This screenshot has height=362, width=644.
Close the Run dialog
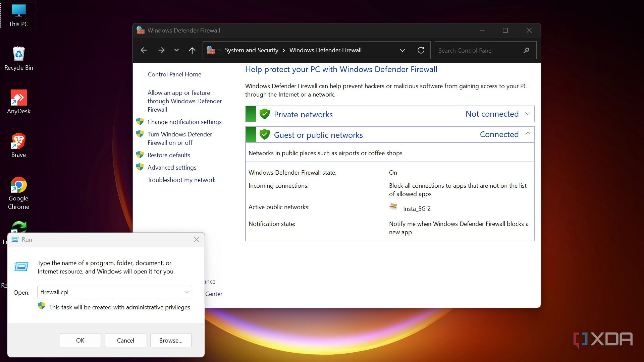[196, 240]
